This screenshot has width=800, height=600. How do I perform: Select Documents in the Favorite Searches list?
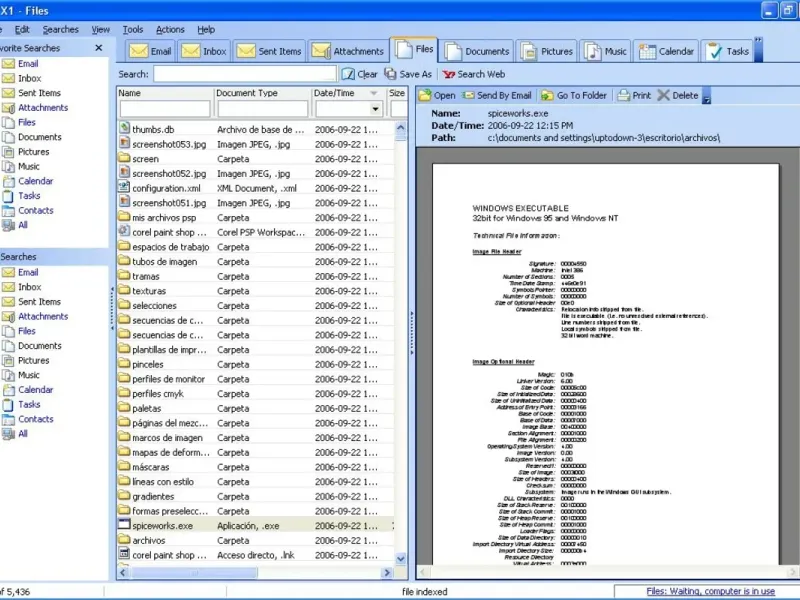[x=40, y=137]
